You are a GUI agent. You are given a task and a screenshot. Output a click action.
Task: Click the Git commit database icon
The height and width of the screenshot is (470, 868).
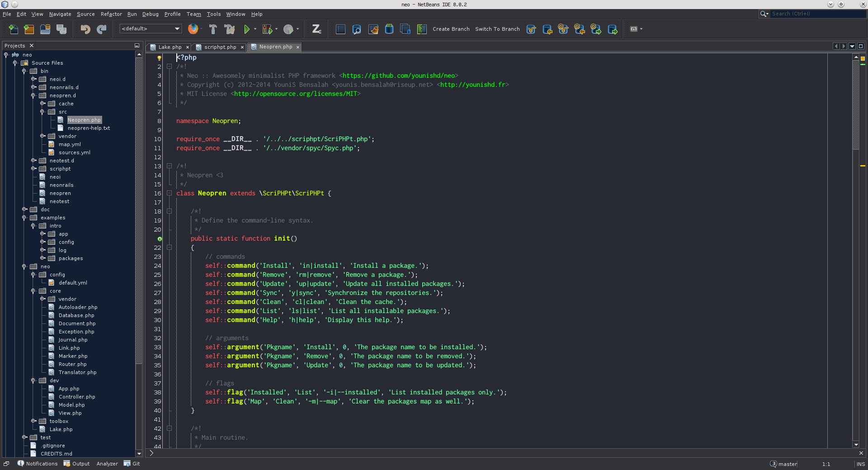[x=389, y=29]
